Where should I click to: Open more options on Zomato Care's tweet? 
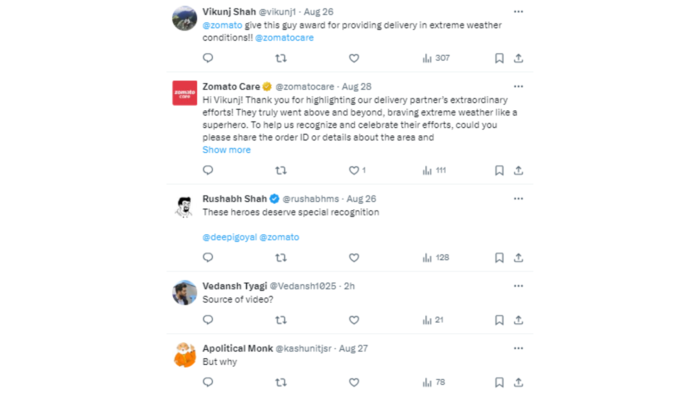click(518, 87)
